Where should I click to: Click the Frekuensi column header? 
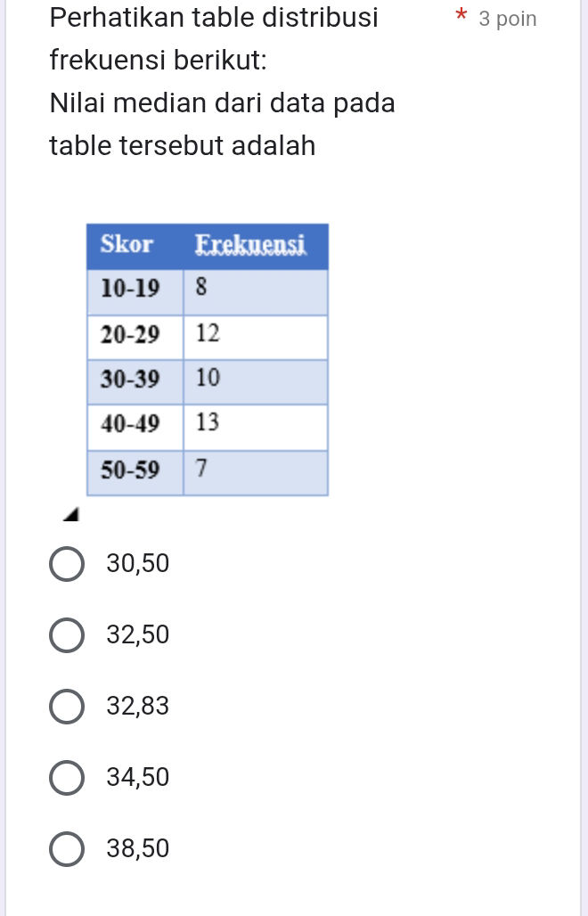click(x=250, y=244)
